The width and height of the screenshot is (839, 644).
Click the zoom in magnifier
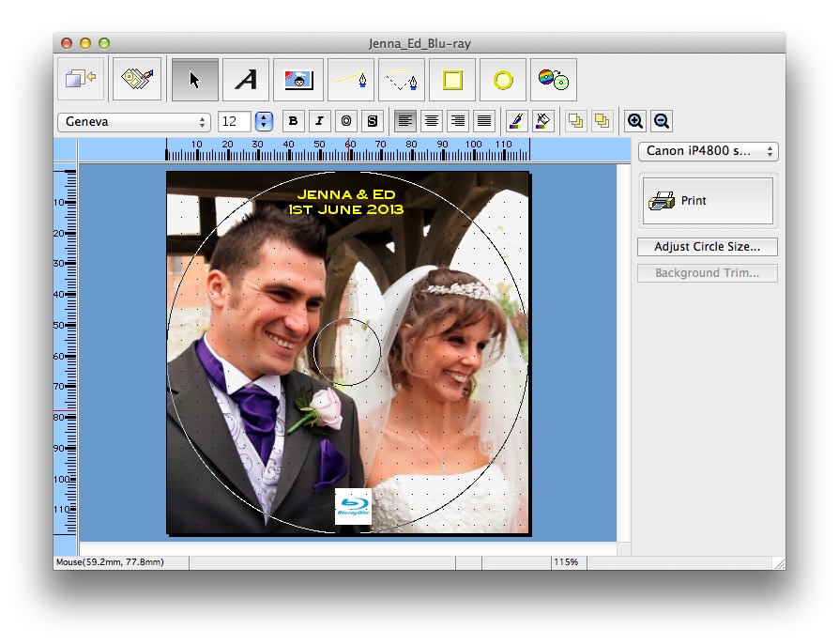pos(635,121)
